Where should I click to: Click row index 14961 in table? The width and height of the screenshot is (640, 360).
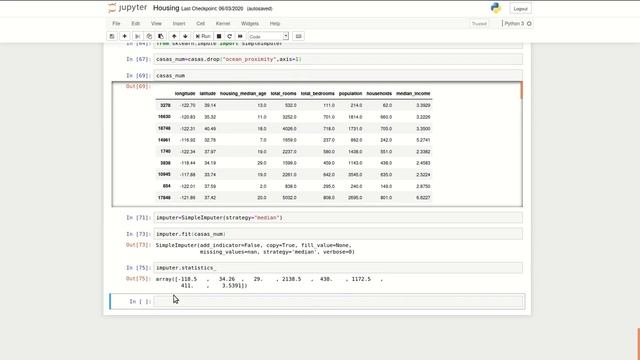point(164,140)
